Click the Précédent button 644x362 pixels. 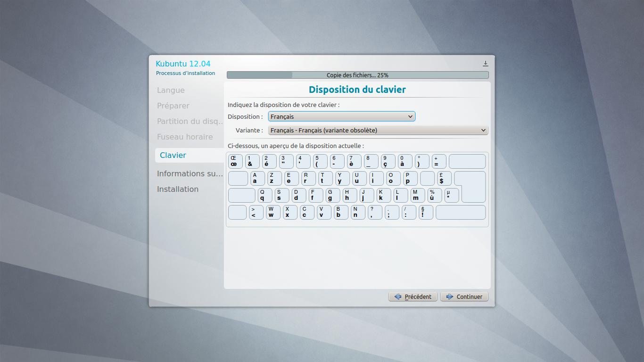coord(413,296)
